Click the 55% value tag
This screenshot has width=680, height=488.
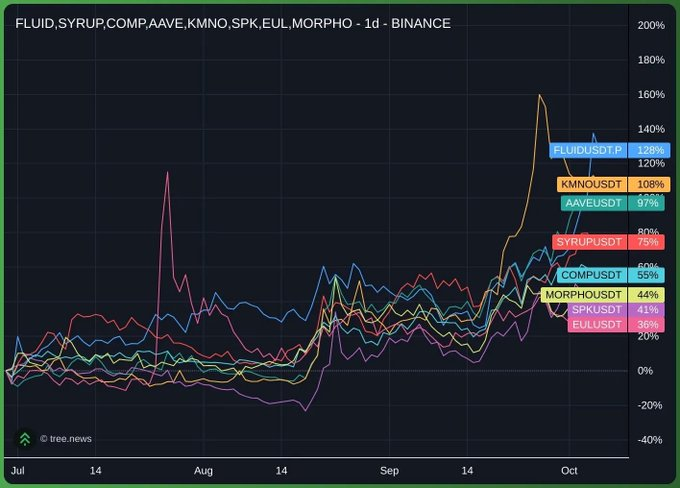tap(647, 275)
